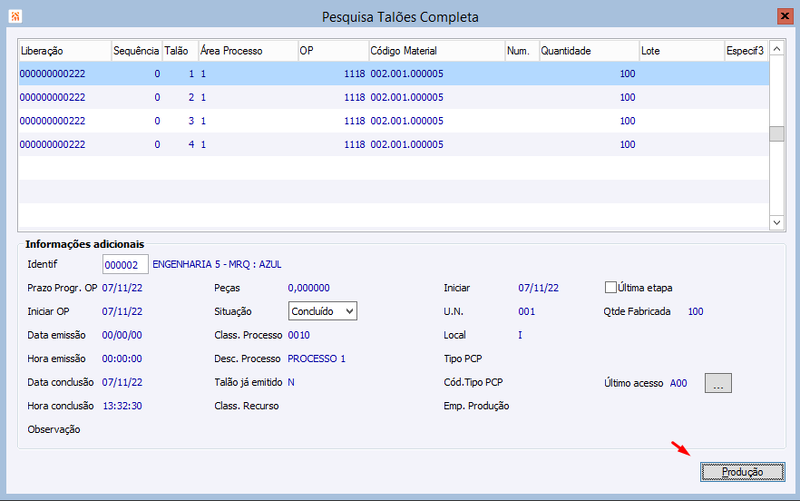Click the application icon in title bar
This screenshot has height=501, width=800.
coord(15,16)
